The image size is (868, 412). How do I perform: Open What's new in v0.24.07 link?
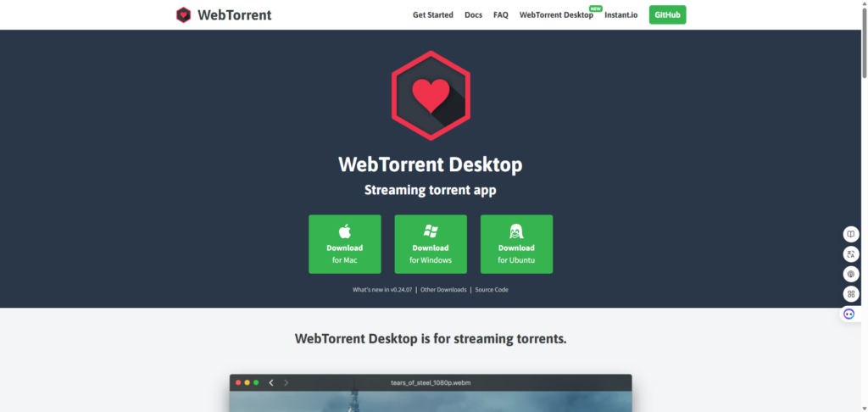(382, 290)
